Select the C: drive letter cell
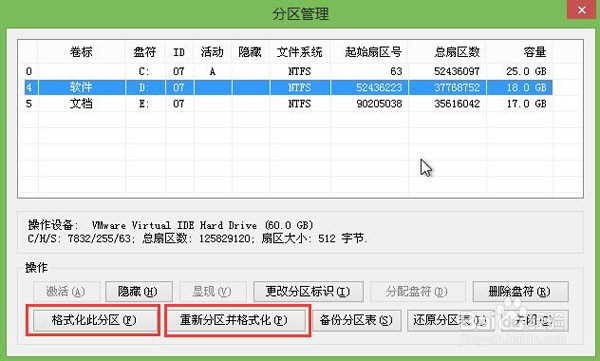This screenshot has height=361, width=600. (x=144, y=72)
